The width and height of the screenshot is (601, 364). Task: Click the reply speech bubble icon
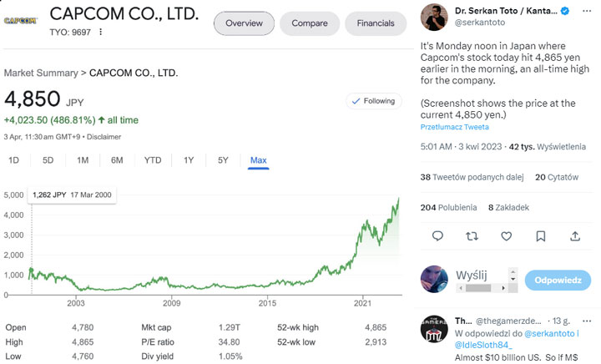click(438, 236)
